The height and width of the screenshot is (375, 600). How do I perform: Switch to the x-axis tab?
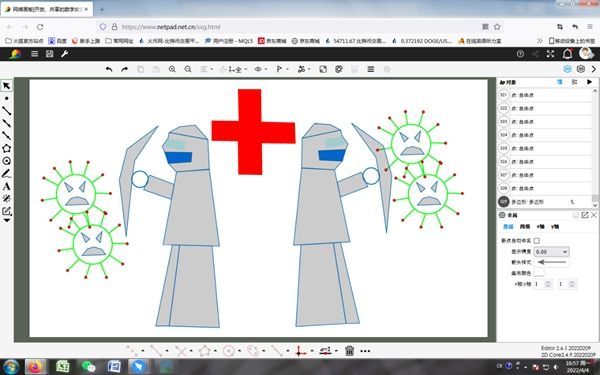(x=540, y=227)
